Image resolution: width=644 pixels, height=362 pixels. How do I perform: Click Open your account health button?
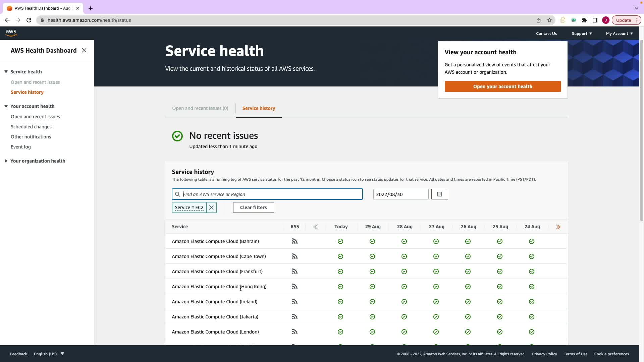coord(502,86)
